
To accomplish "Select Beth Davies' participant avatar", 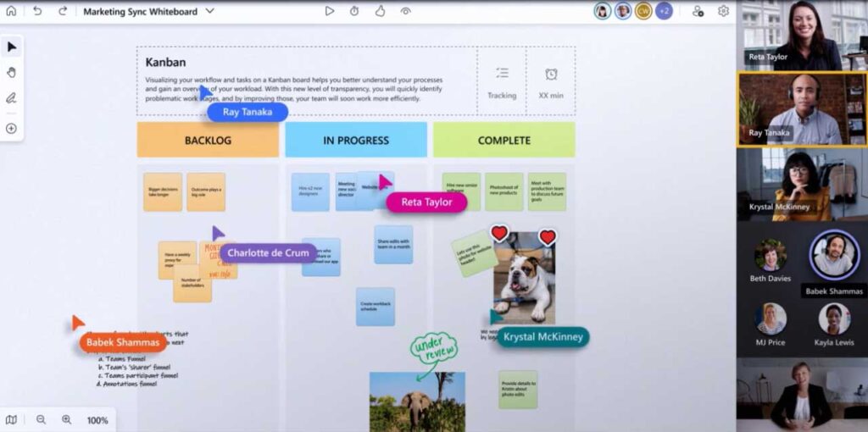I will [770, 255].
